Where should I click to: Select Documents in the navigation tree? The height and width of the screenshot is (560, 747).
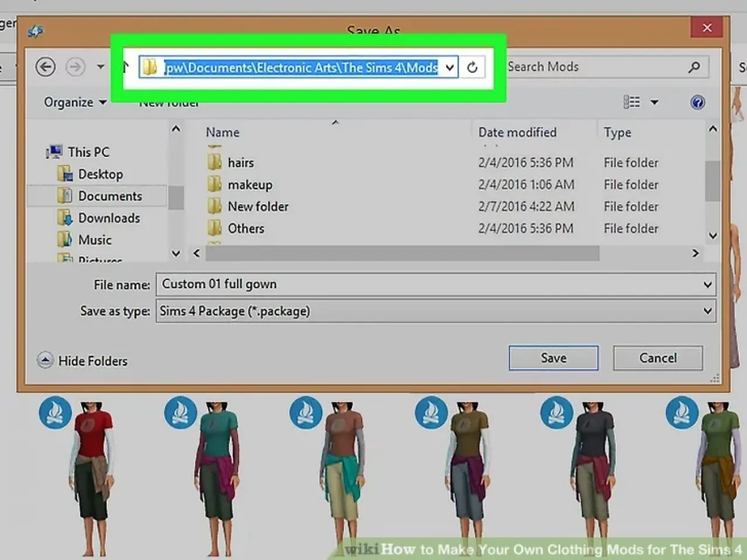(x=110, y=196)
